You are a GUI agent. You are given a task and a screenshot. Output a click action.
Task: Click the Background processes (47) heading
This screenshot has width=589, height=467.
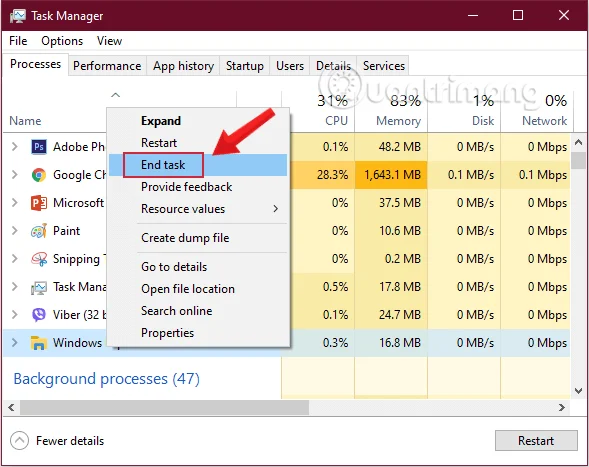pos(107,379)
